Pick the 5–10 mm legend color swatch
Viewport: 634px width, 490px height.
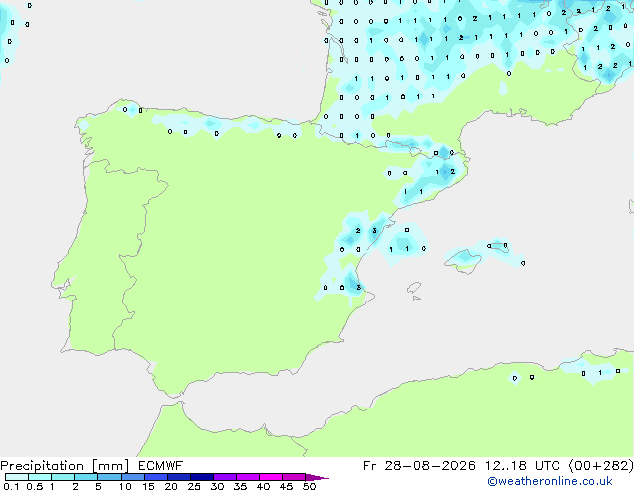coord(109,477)
